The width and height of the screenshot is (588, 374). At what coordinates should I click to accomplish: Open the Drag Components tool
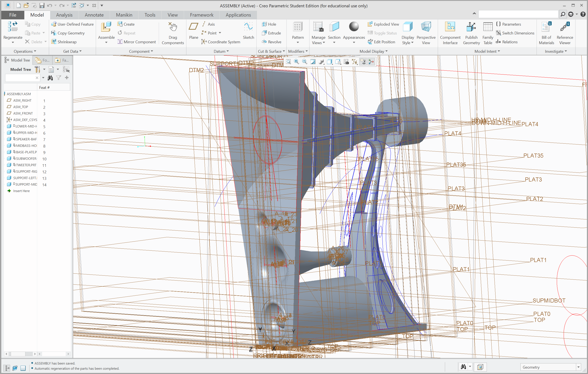coord(173,33)
